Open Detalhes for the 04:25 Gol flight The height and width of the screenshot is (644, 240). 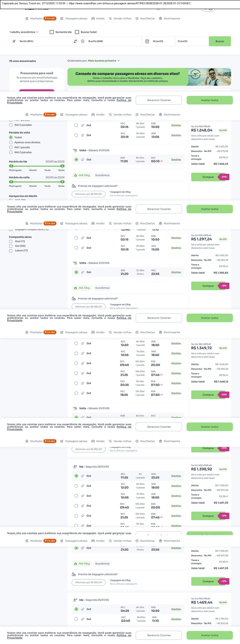pyautogui.click(x=176, y=609)
